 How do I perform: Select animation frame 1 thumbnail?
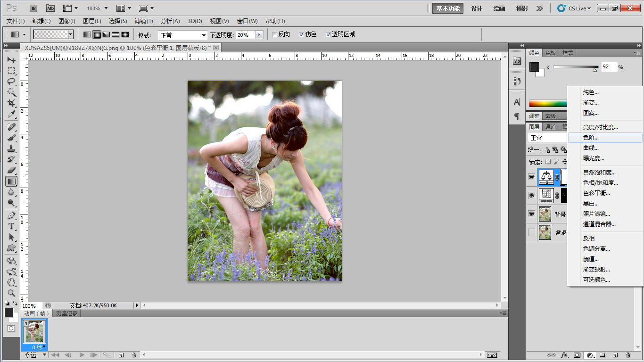pos(34,331)
